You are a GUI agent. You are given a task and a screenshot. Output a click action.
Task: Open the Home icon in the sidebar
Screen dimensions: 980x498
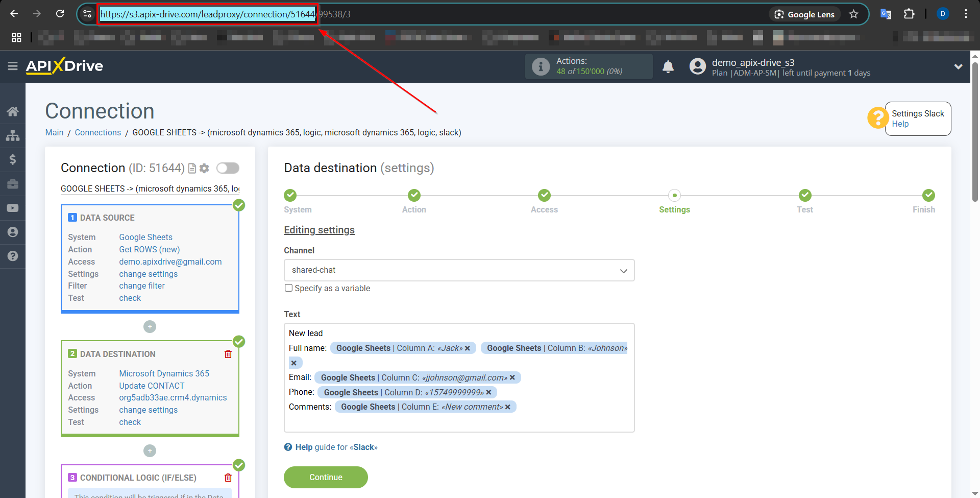[13, 111]
